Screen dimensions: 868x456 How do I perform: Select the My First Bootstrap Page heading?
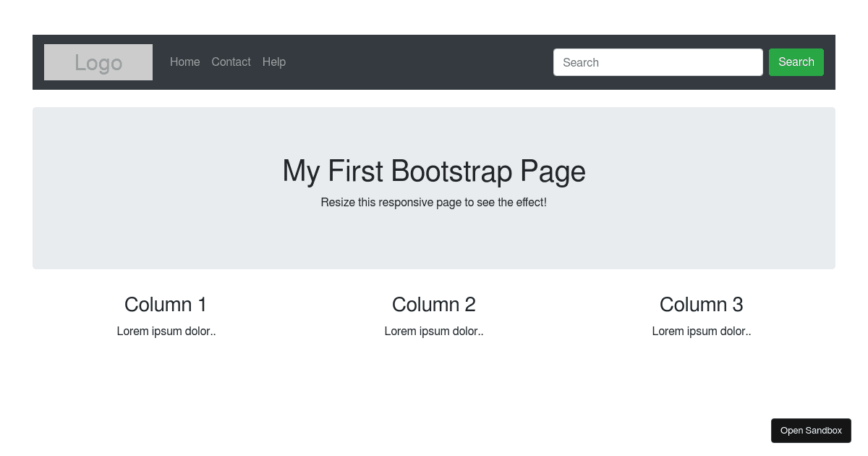coord(433,172)
